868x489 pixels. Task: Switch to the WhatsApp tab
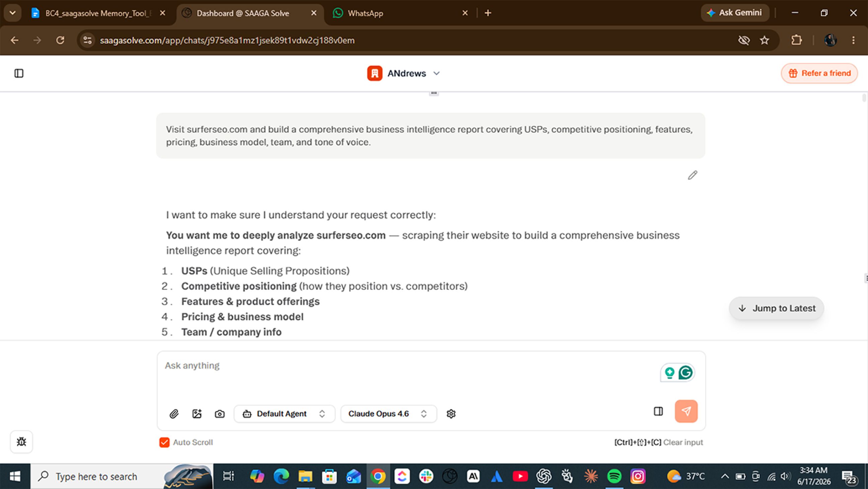[x=365, y=13]
